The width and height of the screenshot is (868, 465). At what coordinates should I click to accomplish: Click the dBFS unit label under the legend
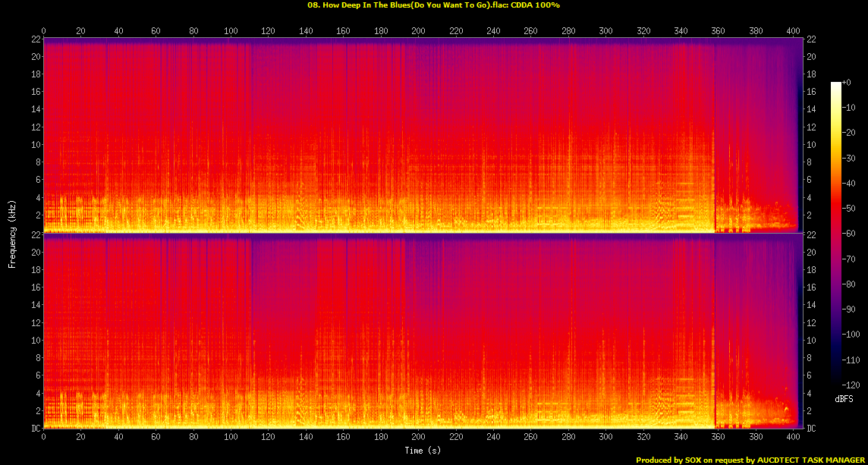(x=844, y=398)
